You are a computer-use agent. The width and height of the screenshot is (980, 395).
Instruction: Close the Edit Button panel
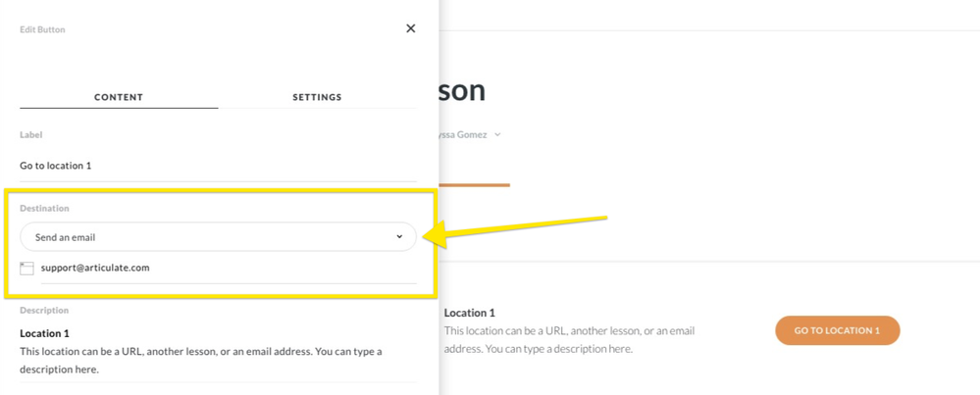411,28
